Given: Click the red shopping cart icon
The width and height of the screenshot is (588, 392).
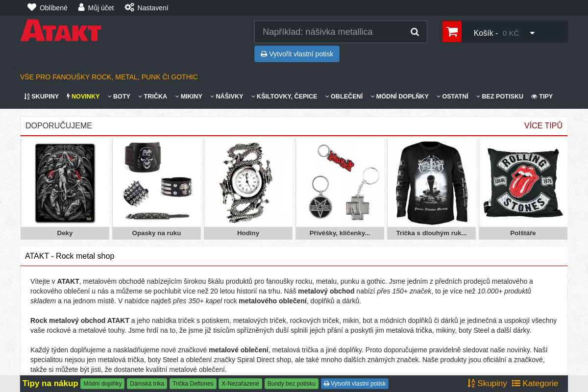Looking at the screenshot, I should (452, 32).
